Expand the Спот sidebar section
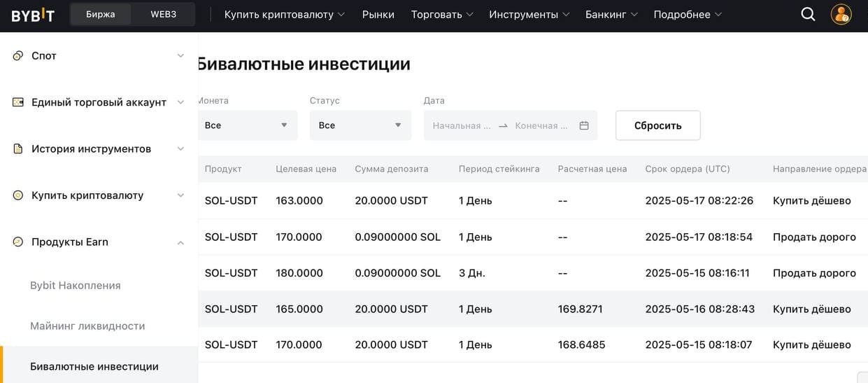Viewport: 868px width, 383px height. [x=180, y=55]
